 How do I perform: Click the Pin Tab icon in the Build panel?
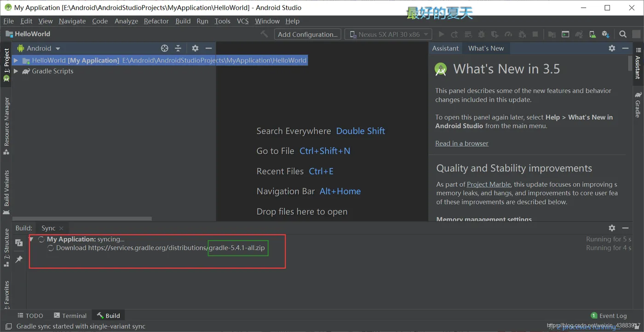19,259
